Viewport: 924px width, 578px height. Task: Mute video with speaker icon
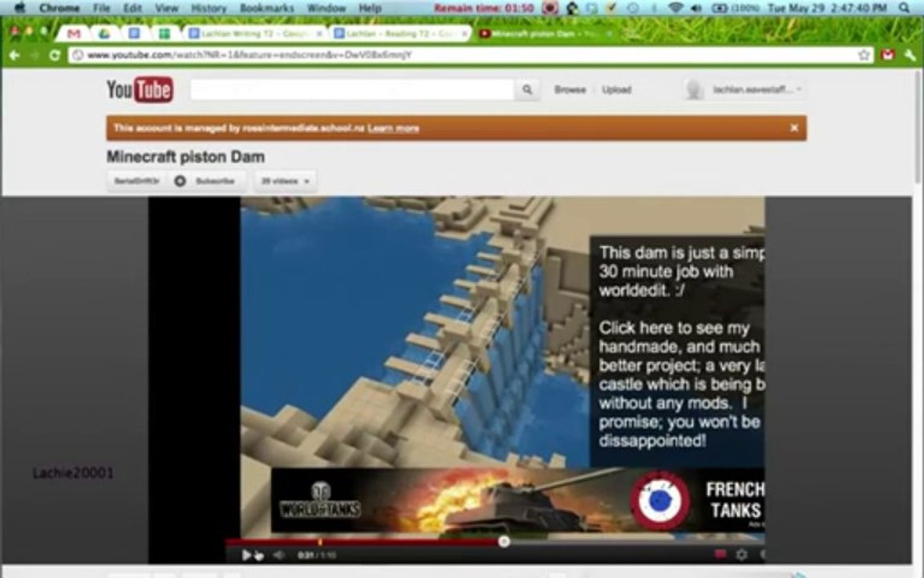[279, 555]
